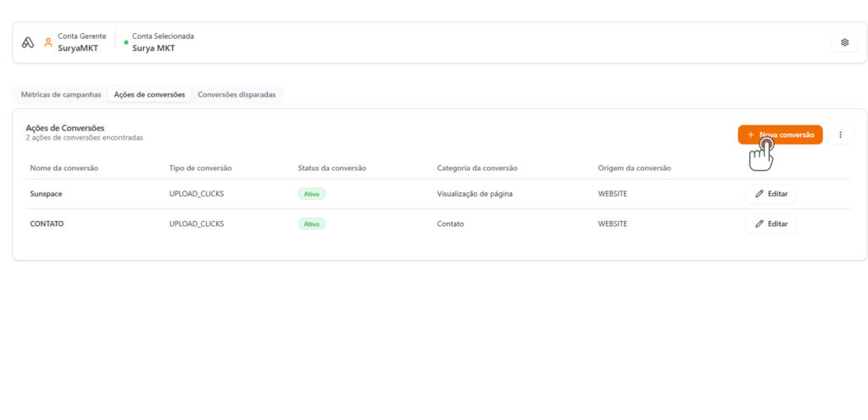Click the Tipo de conversão column header
The image size is (868, 420).
[200, 169]
